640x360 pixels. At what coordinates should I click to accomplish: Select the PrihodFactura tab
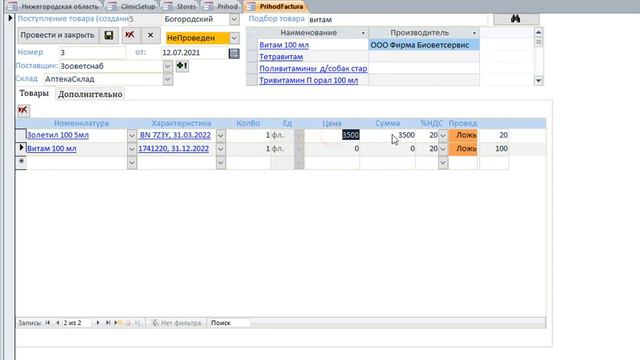tap(276, 7)
